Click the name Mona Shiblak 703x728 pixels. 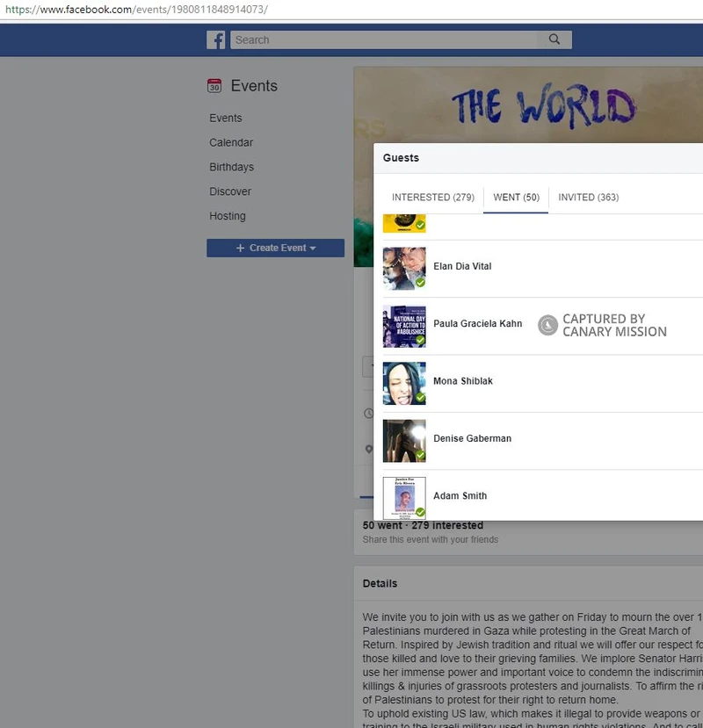[x=463, y=381]
